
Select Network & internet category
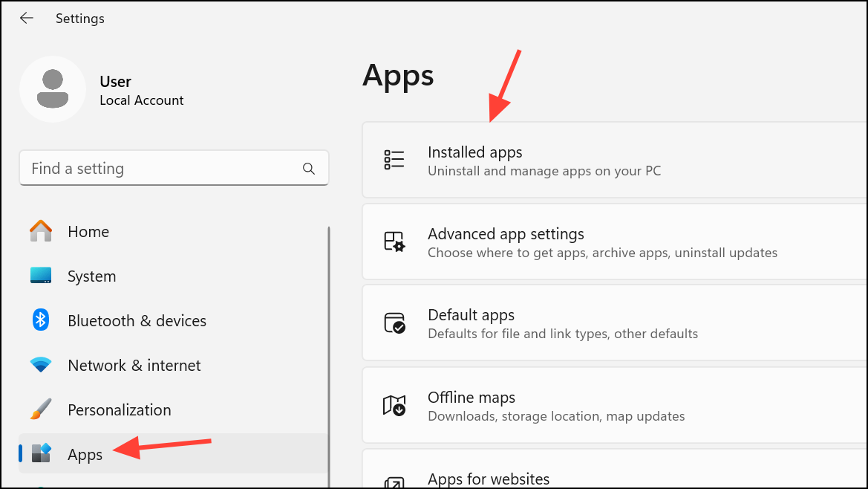pos(173,366)
